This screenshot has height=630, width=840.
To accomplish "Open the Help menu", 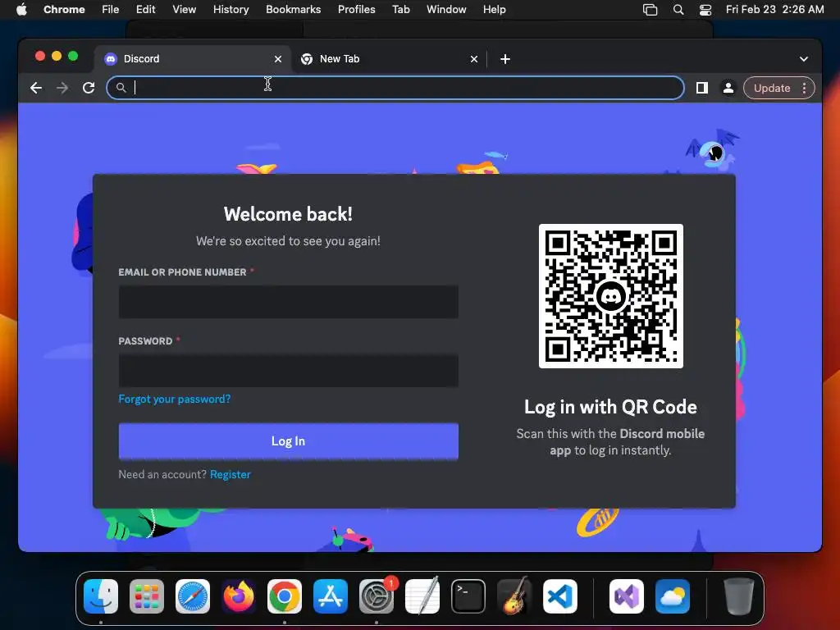I will pyautogui.click(x=494, y=10).
